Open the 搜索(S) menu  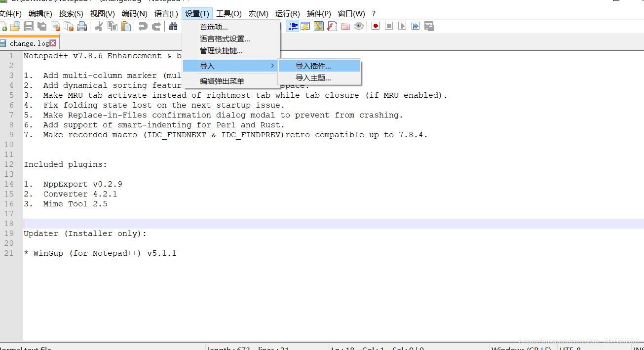click(x=71, y=14)
